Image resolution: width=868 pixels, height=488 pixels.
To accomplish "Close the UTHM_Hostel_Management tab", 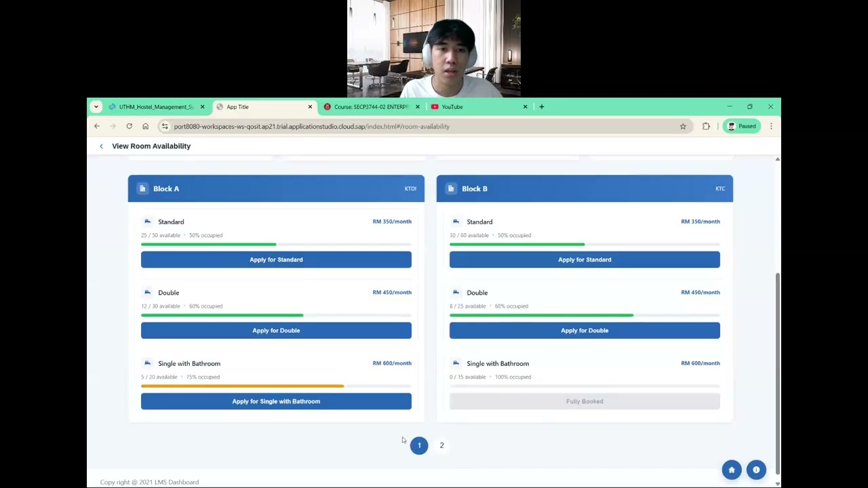I will (x=202, y=106).
